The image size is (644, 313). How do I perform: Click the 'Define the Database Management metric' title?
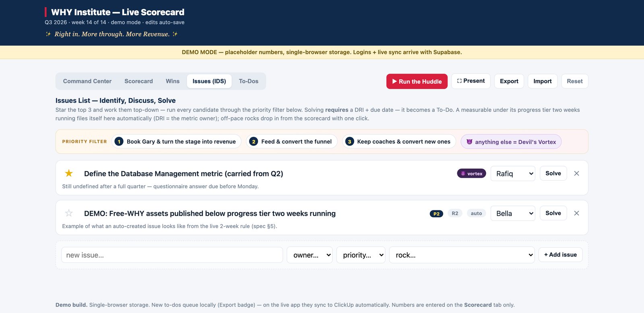(184, 174)
